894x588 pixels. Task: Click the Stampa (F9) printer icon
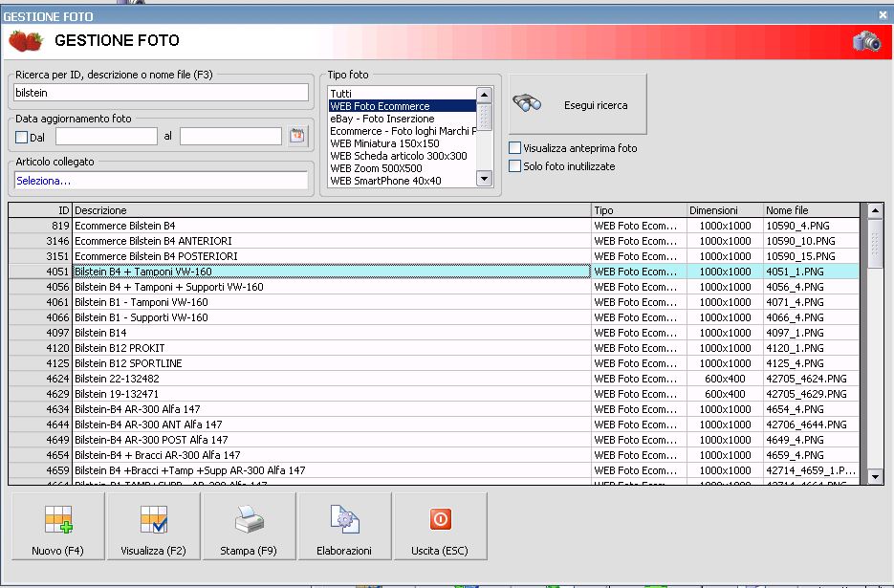250,519
